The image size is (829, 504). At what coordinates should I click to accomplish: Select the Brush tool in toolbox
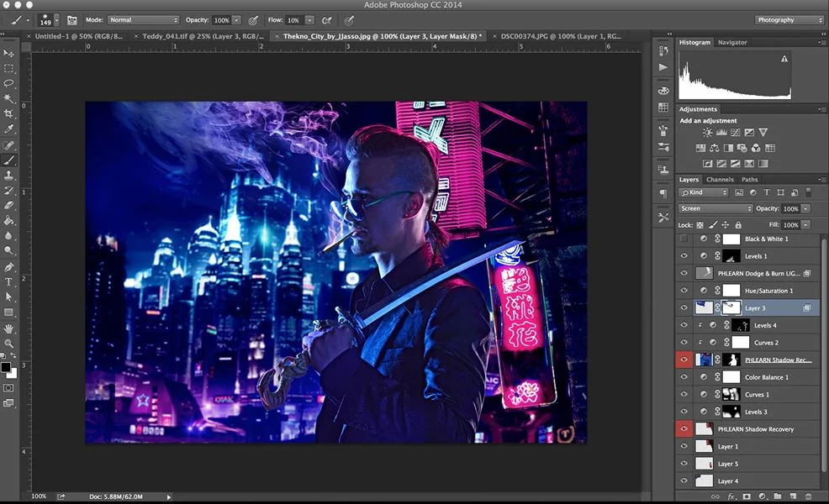click(x=8, y=160)
